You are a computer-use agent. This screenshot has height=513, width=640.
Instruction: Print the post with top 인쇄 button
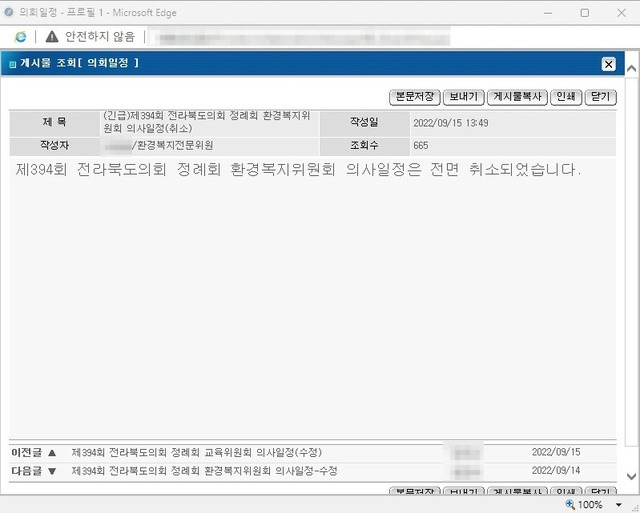coord(565,97)
